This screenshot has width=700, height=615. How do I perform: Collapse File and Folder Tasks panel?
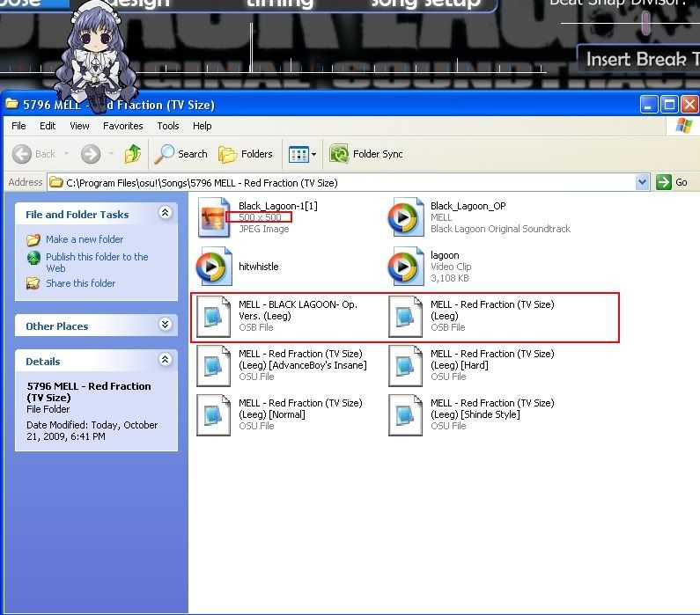click(166, 213)
